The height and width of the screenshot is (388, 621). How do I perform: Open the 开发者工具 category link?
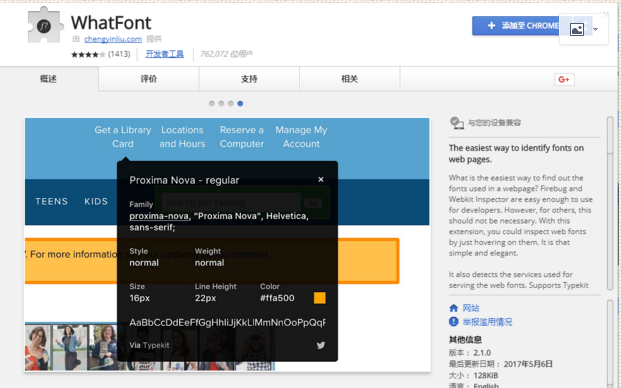(x=164, y=54)
